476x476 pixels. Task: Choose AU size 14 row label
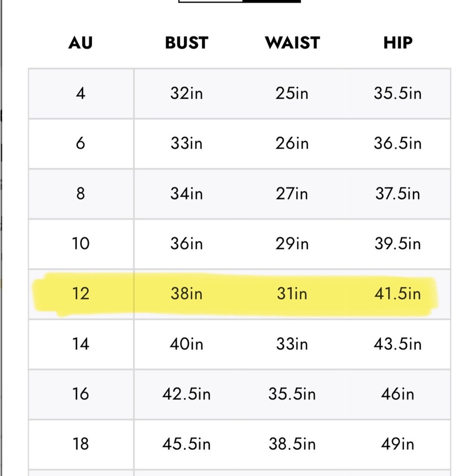coord(81,344)
